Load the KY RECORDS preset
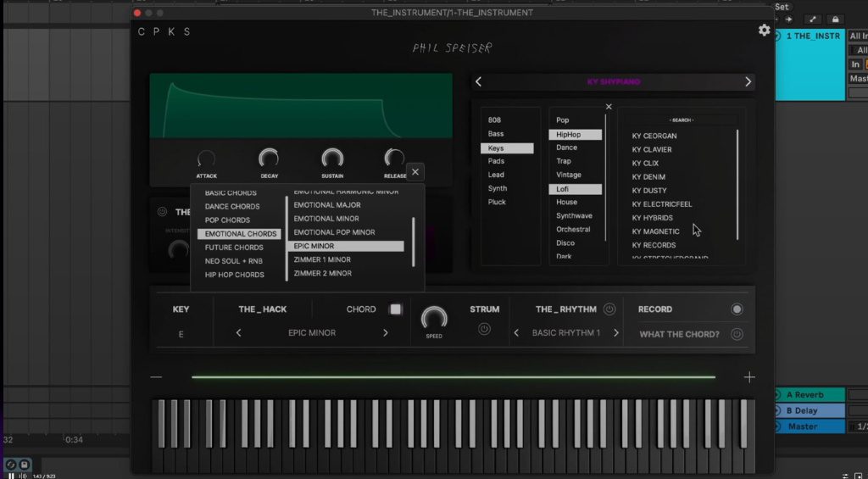This screenshot has height=479, width=868. (654, 245)
